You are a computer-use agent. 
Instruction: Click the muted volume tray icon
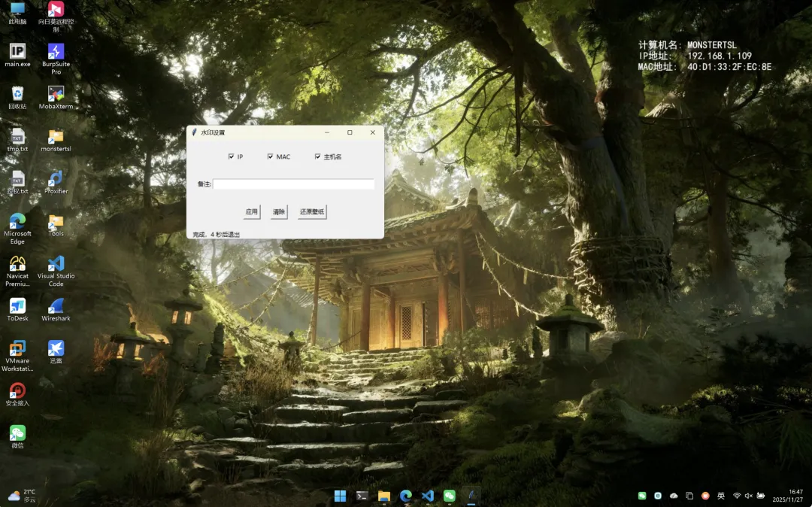pyautogui.click(x=748, y=496)
